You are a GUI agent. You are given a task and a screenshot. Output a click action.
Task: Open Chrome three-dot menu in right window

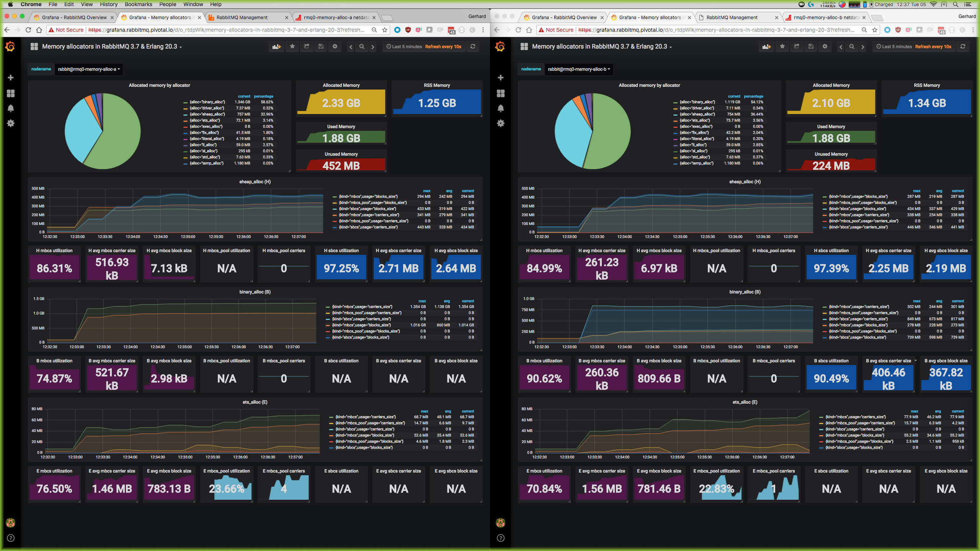[973, 30]
